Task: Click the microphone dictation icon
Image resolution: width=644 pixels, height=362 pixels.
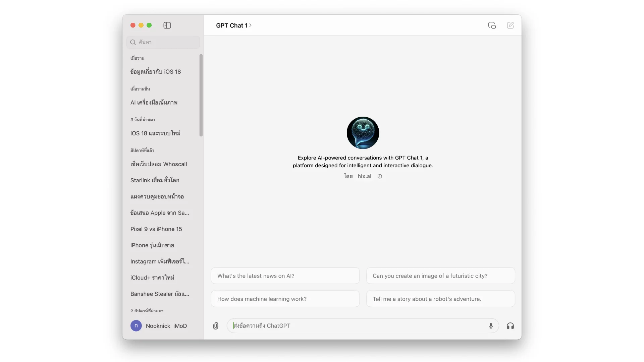Action: (491, 326)
